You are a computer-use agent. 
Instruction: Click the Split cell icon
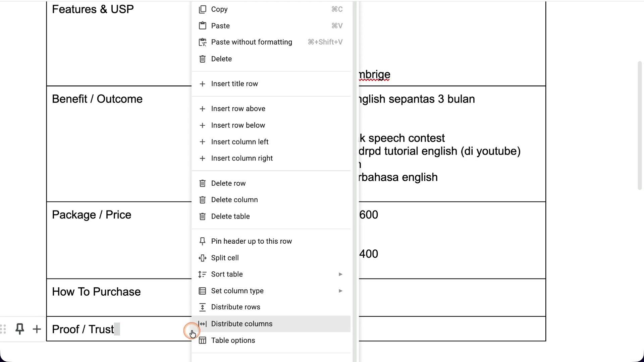point(202,258)
